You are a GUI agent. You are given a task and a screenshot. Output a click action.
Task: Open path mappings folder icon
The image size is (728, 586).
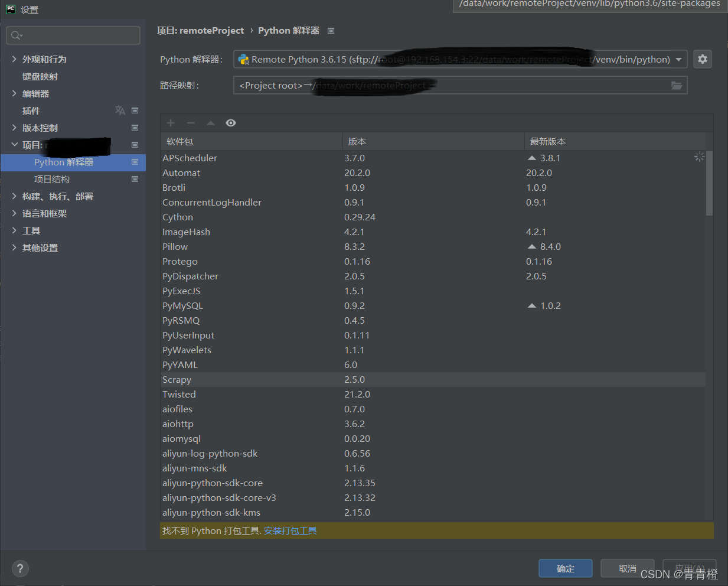coord(677,86)
